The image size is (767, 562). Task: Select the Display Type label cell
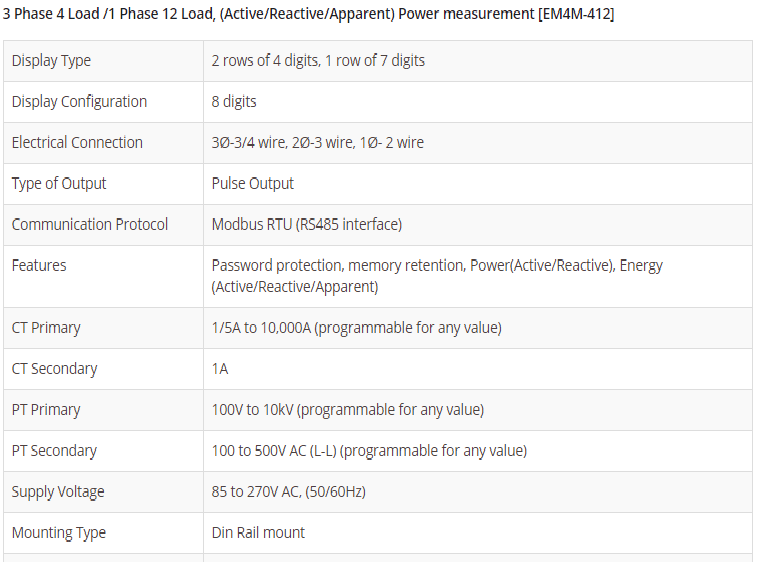click(51, 61)
